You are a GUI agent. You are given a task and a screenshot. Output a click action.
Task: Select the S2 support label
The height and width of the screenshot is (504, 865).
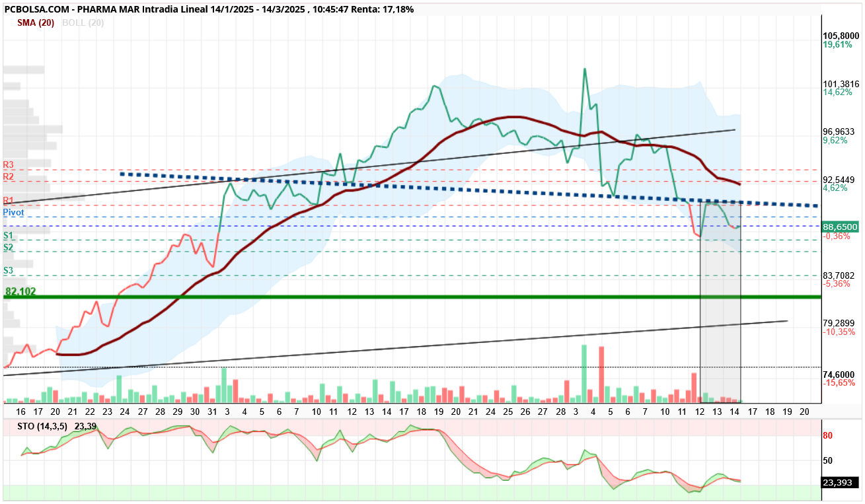9,247
